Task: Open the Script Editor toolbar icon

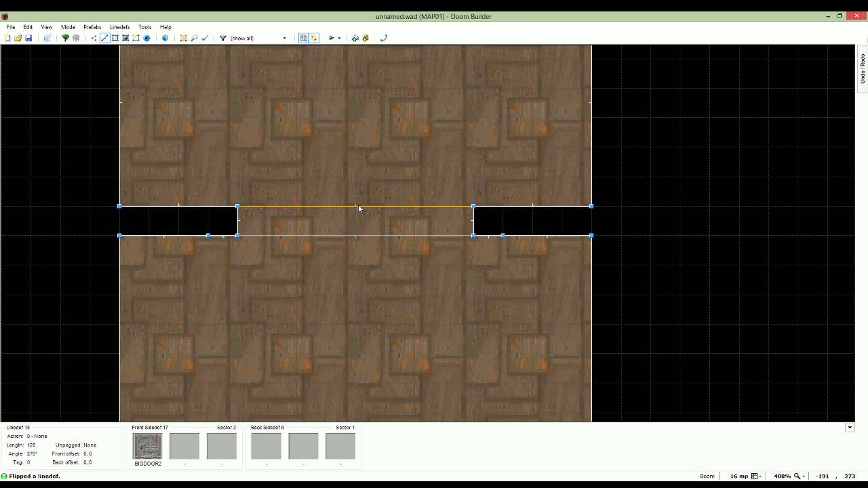Action: [x=47, y=38]
